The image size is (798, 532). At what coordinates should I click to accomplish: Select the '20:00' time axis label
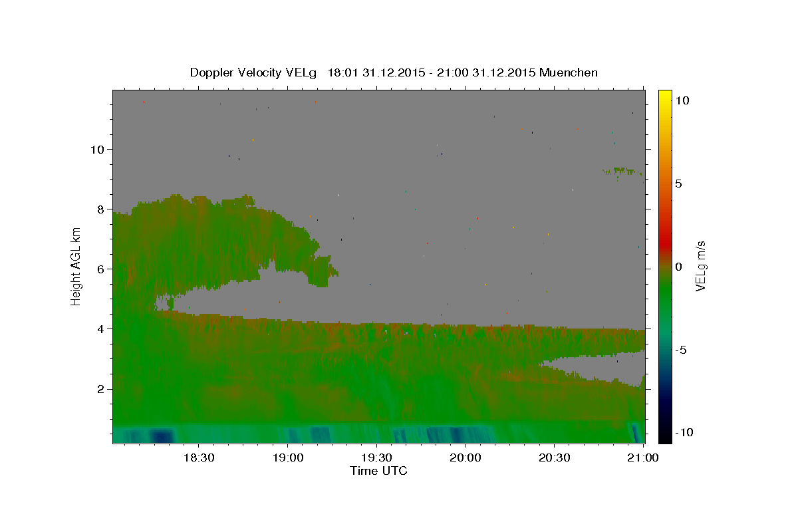(465, 458)
